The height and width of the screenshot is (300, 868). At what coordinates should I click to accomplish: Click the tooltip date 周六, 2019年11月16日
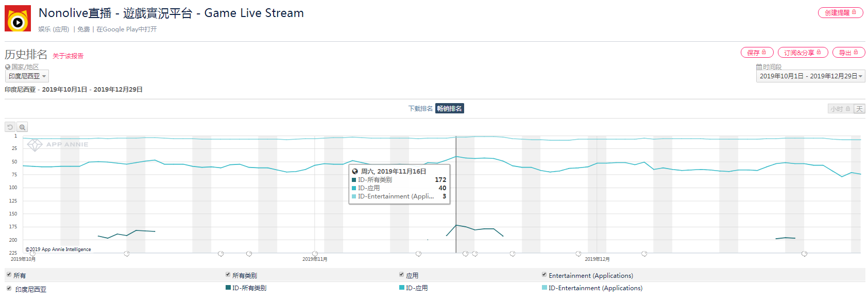pos(394,172)
